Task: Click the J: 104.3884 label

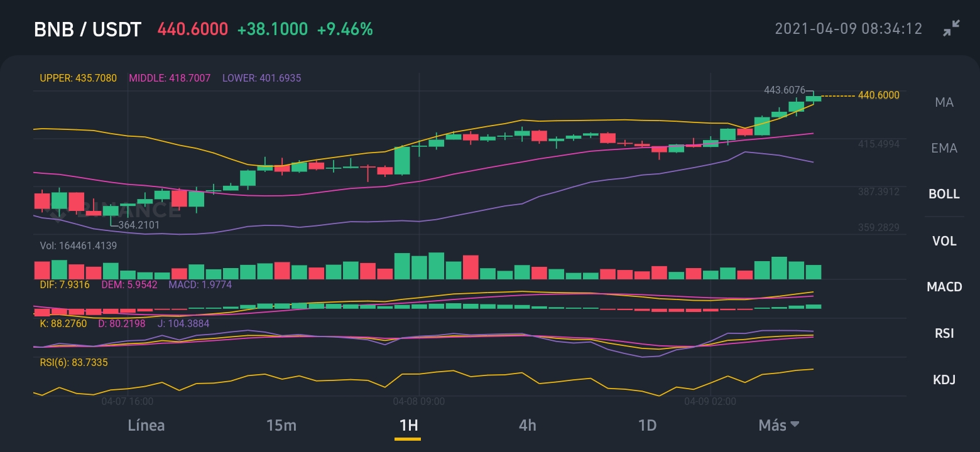Action: pyautogui.click(x=183, y=324)
